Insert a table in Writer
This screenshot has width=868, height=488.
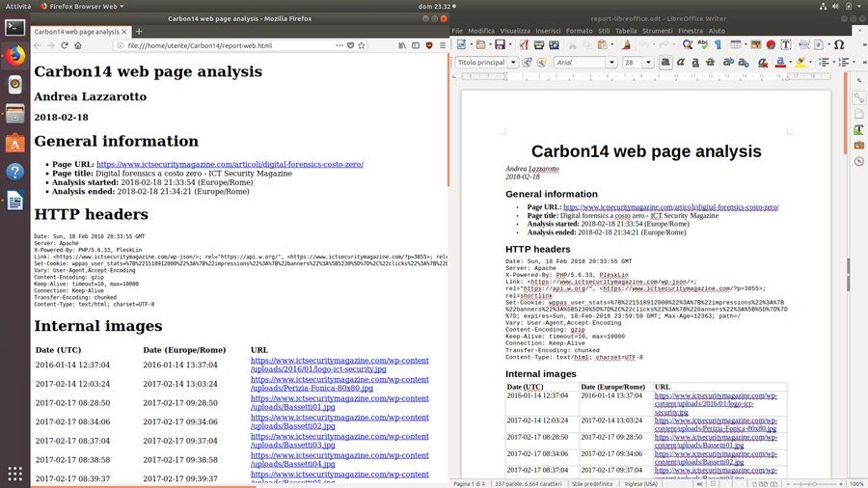tap(735, 44)
